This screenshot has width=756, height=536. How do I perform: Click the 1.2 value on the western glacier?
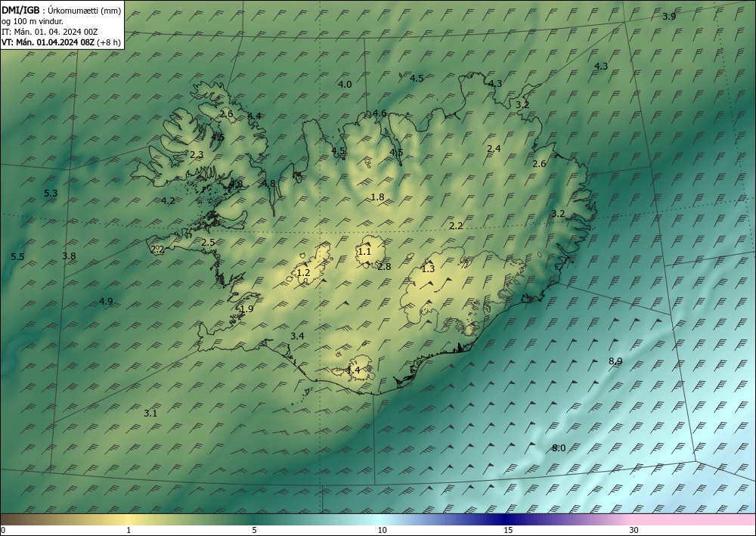(x=303, y=273)
